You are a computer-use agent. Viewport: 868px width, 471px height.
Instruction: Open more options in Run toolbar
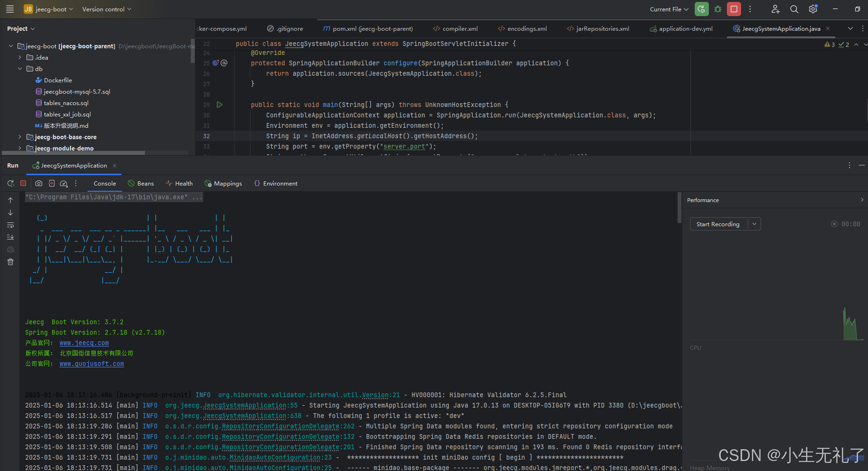click(x=76, y=183)
